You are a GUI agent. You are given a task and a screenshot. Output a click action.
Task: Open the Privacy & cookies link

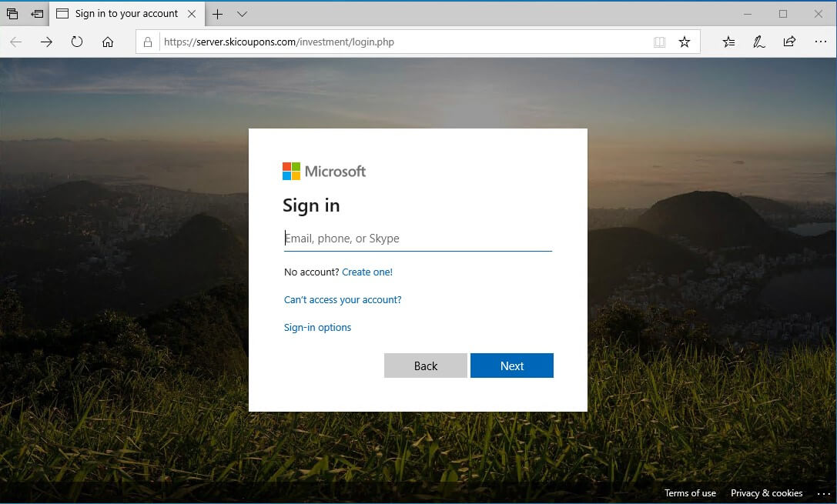(766, 492)
